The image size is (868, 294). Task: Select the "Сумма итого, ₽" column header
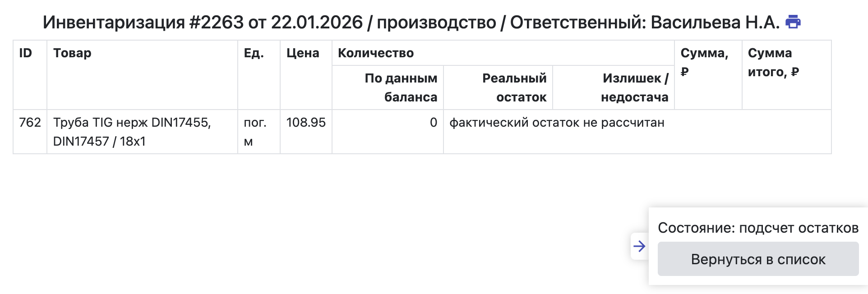pyautogui.click(x=773, y=62)
